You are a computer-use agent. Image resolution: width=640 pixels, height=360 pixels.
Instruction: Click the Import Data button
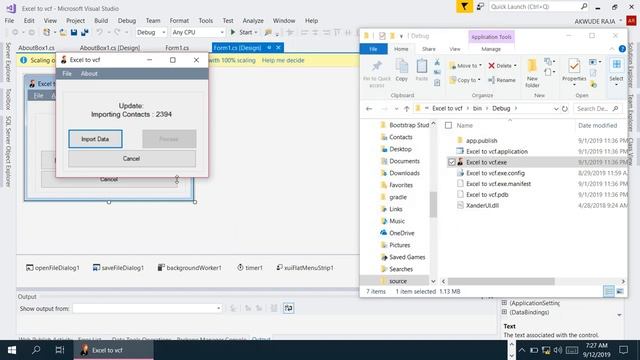coord(95,139)
